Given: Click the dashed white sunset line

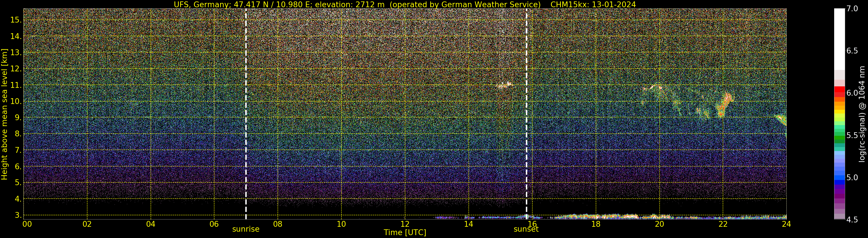Looking at the screenshot, I should click(x=526, y=114).
